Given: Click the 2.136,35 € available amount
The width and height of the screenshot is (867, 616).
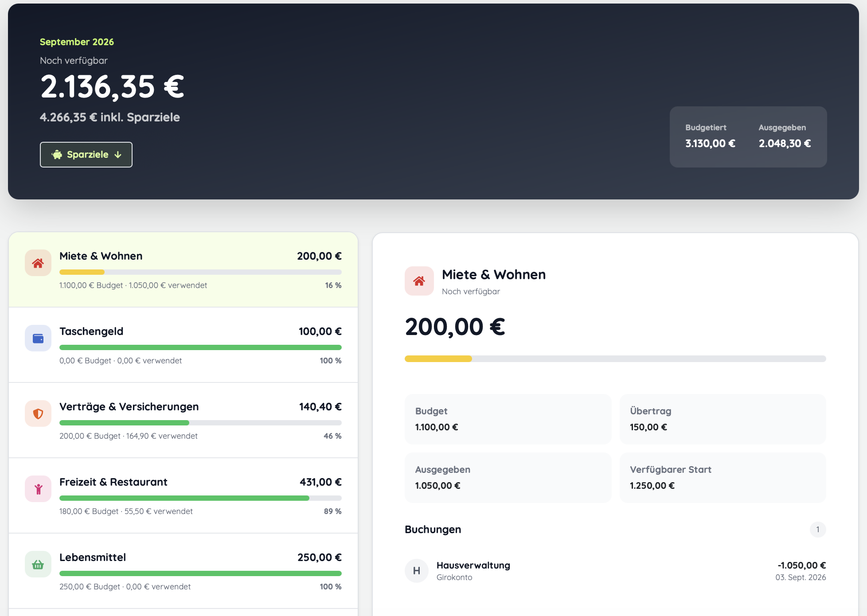Looking at the screenshot, I should click(112, 86).
